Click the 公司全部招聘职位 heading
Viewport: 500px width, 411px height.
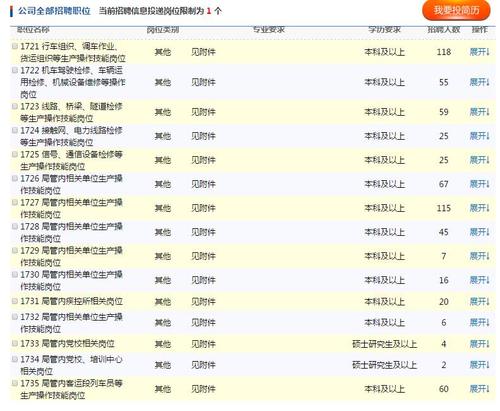(54, 11)
